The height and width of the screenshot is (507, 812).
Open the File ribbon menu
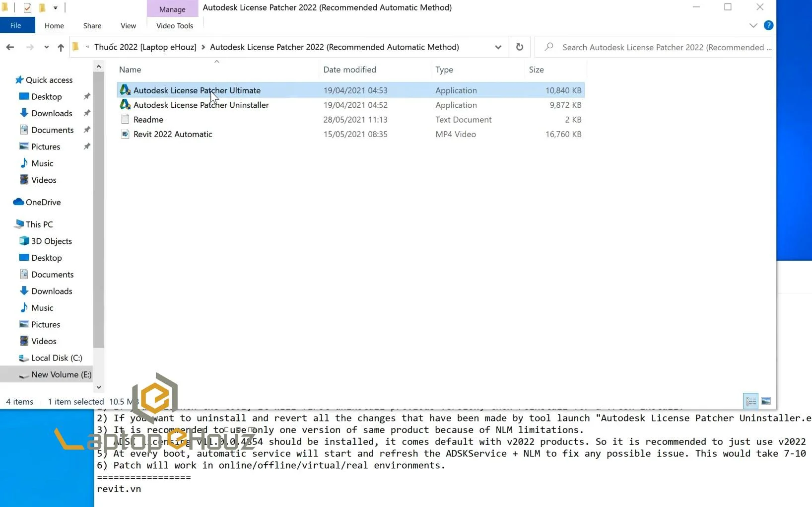pos(16,25)
